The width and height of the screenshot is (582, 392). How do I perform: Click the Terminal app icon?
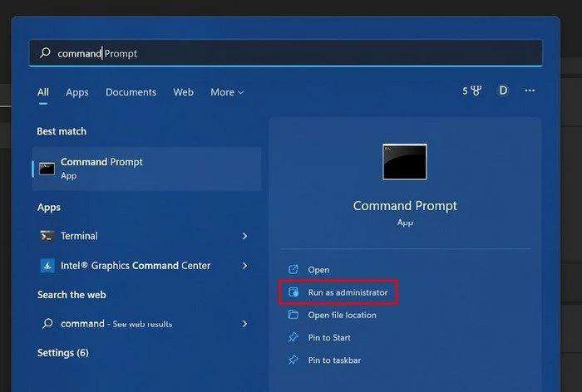[47, 236]
